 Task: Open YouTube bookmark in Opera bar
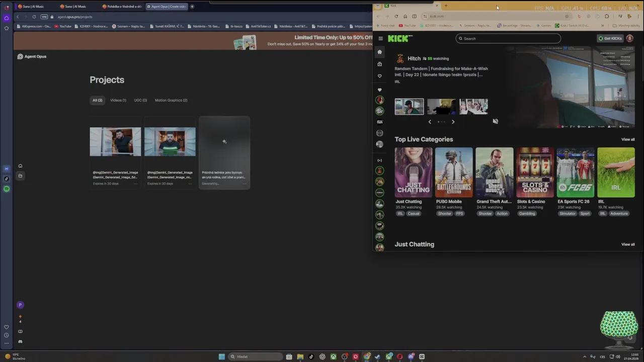(63, 26)
